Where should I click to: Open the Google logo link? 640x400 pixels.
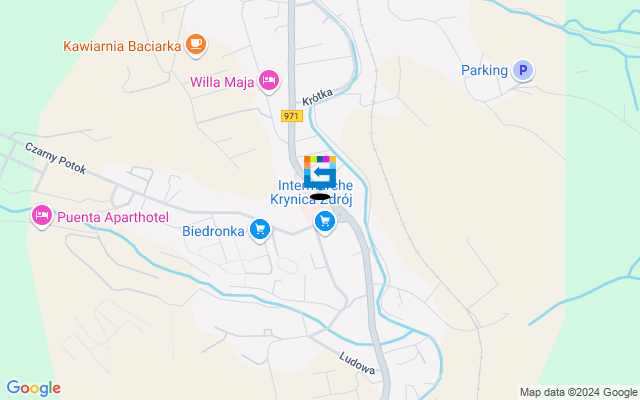[x=33, y=388]
